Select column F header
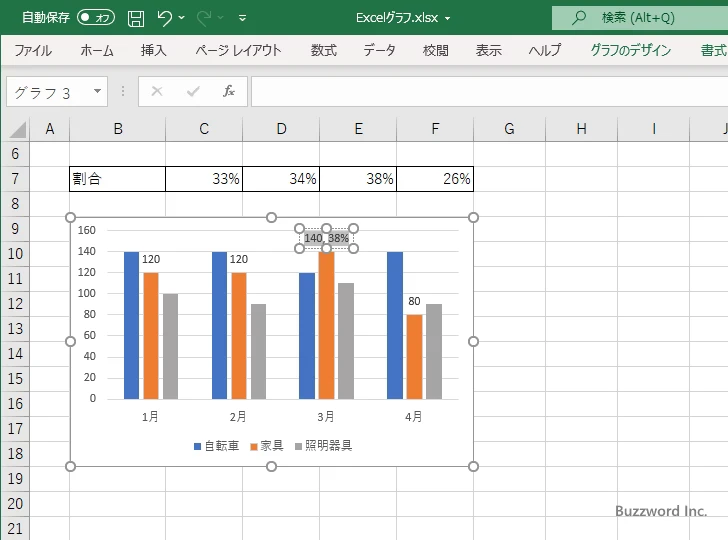The image size is (728, 540). click(x=435, y=129)
